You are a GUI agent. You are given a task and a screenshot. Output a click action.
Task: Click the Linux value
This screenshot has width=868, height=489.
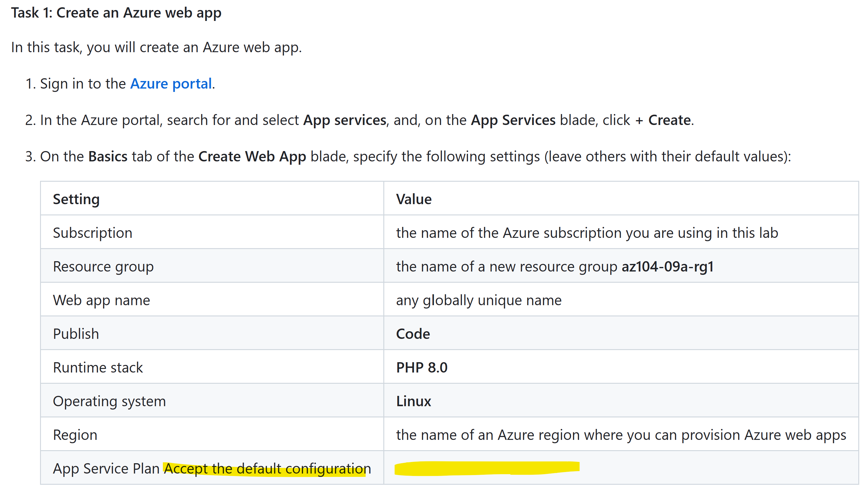pos(413,401)
